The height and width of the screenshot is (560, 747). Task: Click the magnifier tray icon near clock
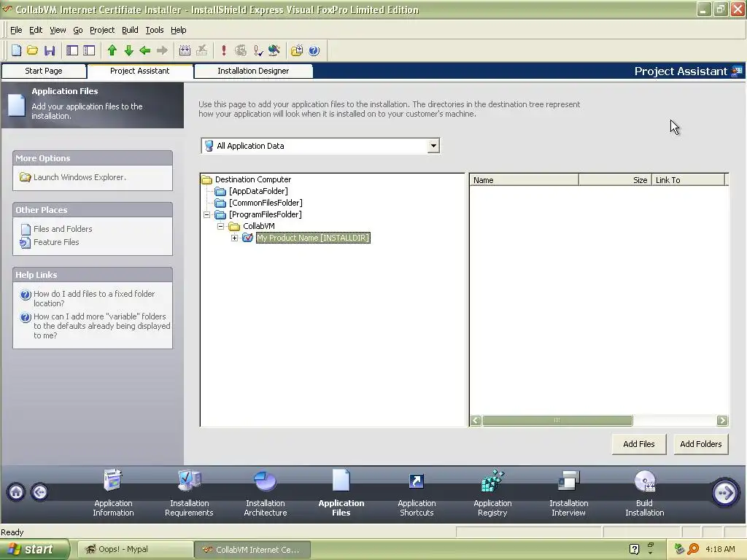[693, 549]
